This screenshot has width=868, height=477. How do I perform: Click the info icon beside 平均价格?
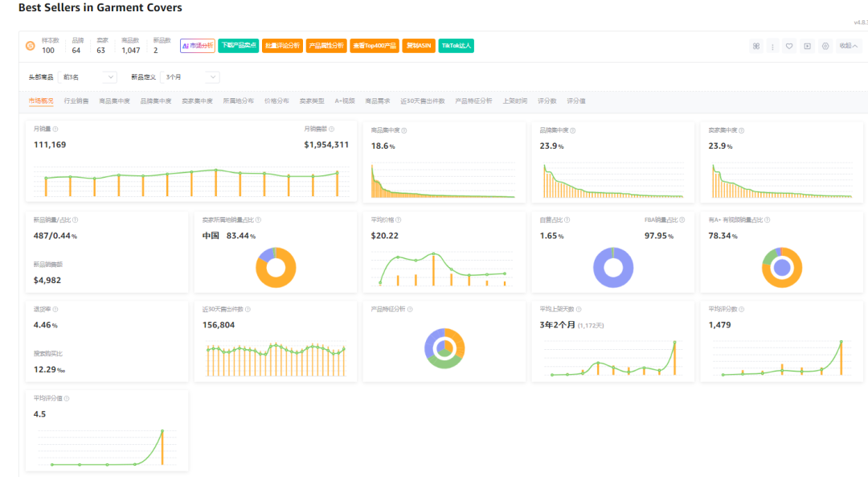click(x=399, y=220)
